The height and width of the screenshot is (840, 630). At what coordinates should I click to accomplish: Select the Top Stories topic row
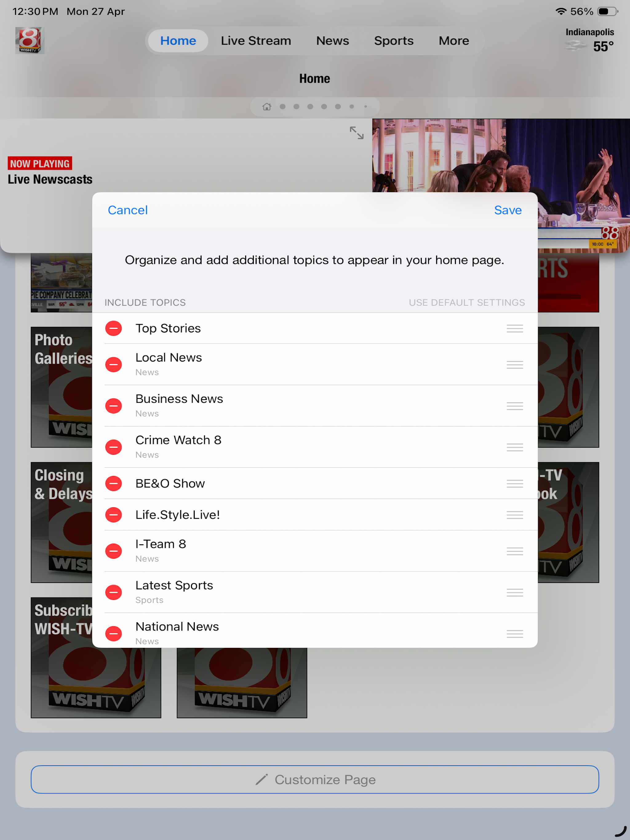point(315,328)
